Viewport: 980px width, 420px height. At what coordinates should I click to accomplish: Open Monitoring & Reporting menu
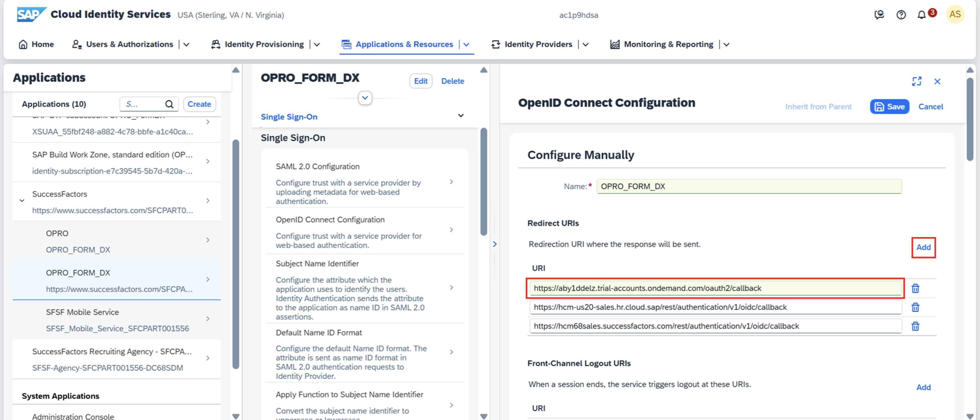click(x=669, y=45)
